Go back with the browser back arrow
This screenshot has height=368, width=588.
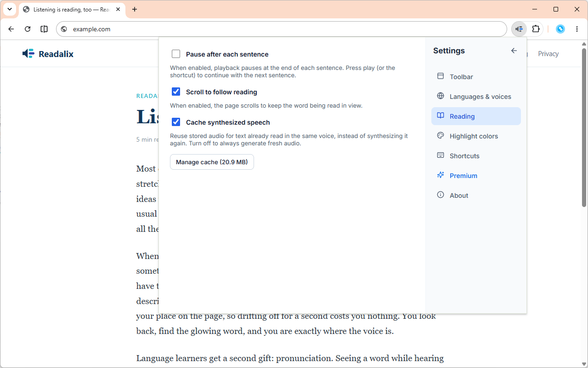(11, 29)
